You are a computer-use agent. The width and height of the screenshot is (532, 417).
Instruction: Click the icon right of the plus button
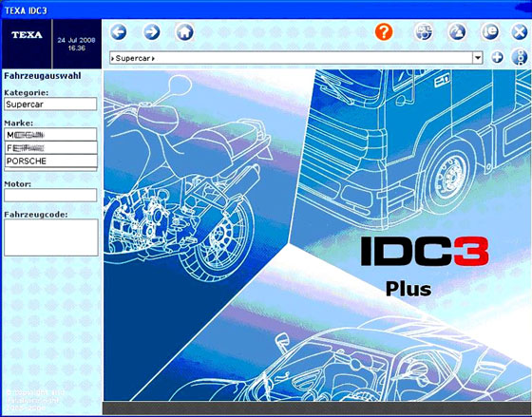tap(519, 58)
